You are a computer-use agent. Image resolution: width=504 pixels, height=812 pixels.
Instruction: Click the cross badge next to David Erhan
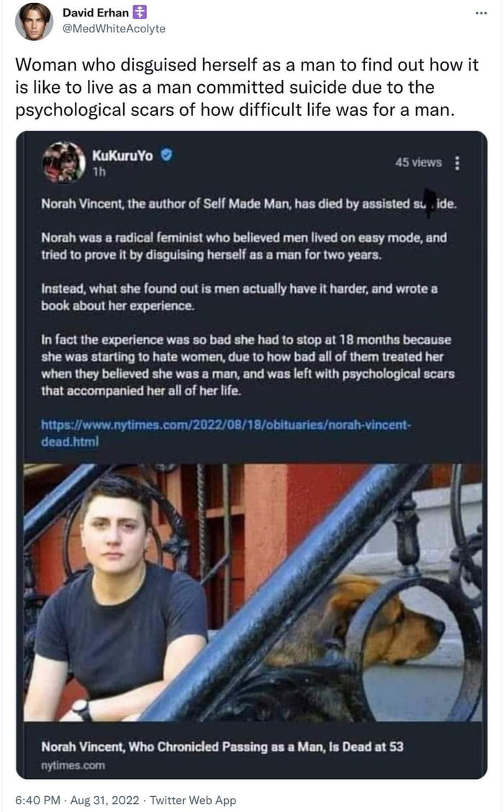pyautogui.click(x=140, y=12)
